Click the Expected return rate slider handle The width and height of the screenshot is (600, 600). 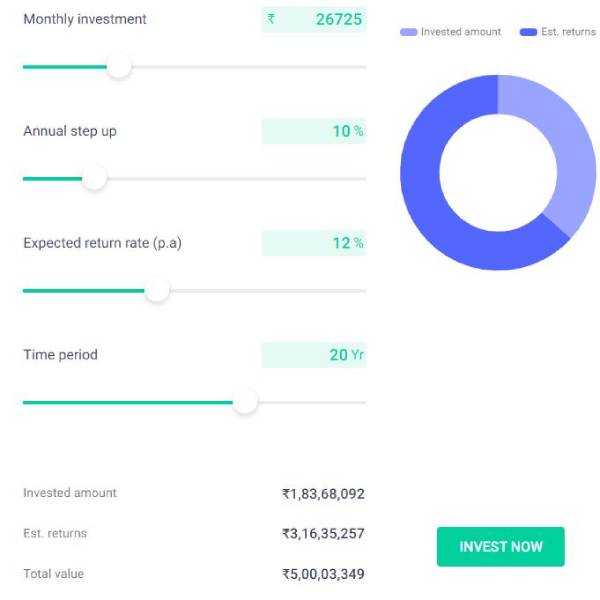click(157, 291)
